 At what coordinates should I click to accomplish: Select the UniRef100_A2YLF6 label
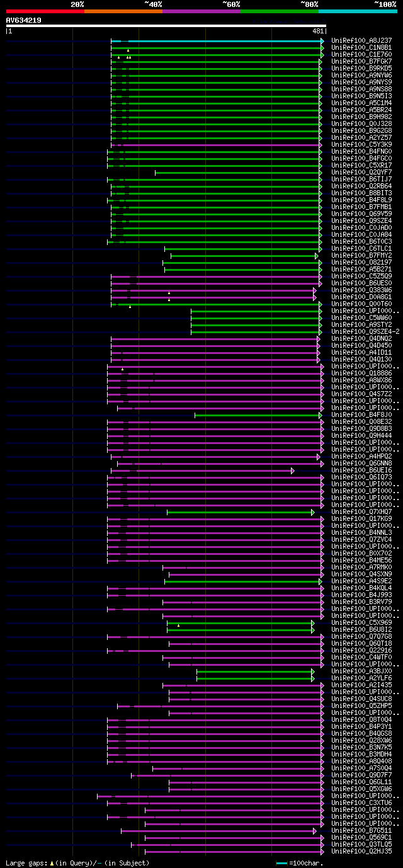coord(361,678)
